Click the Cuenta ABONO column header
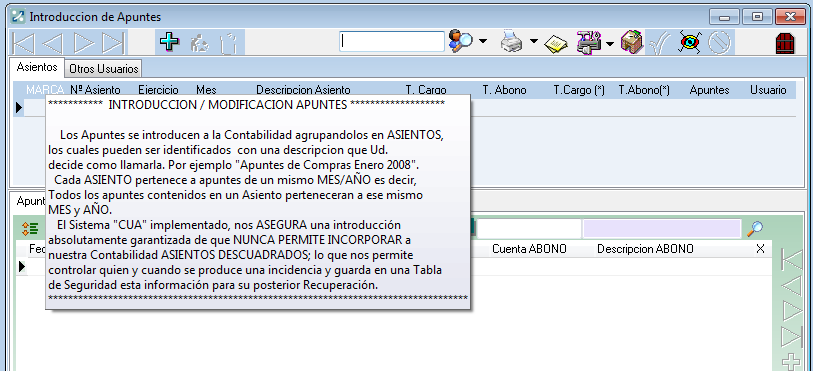 tap(529, 249)
